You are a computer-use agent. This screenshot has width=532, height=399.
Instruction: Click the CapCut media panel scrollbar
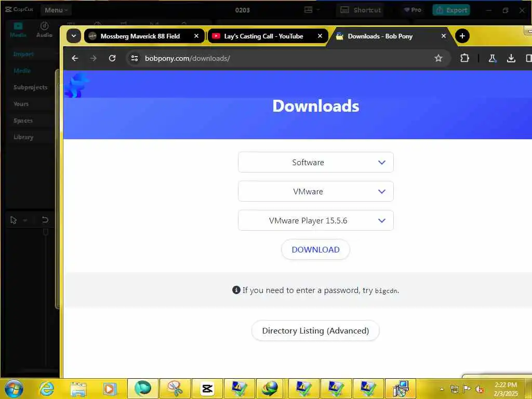57,189
